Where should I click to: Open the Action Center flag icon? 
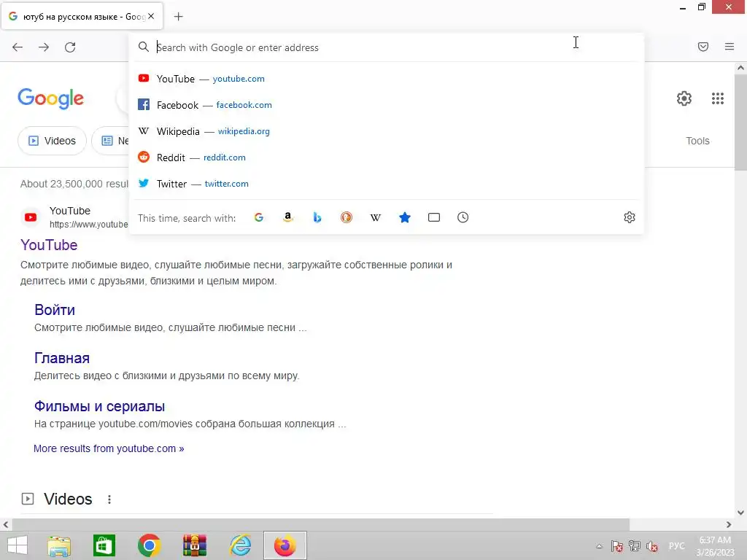[x=617, y=546]
